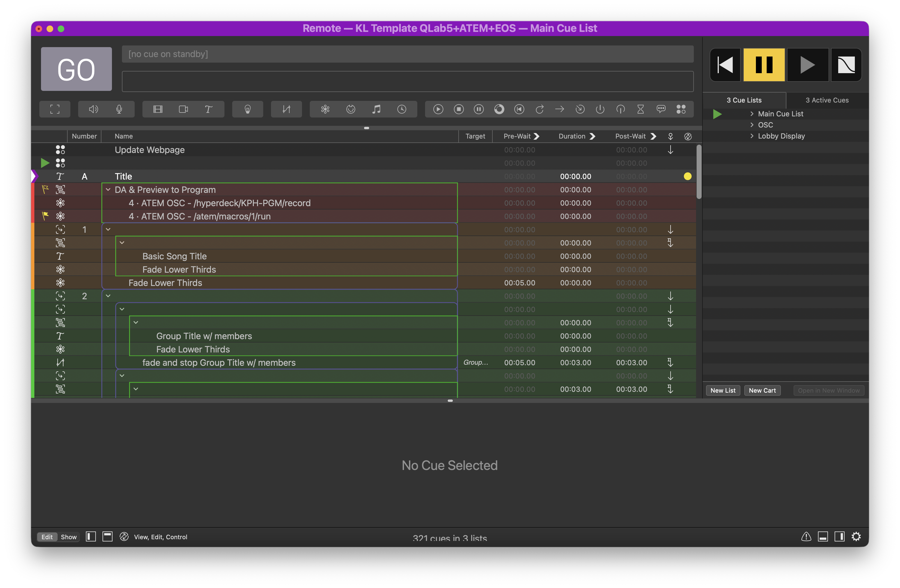Screen dimensions: 900x588
Task: Select the fade and stop Group Title cue
Action: coord(363,363)
